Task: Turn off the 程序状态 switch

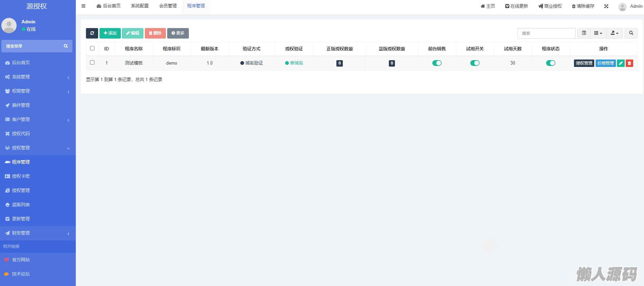Action: [x=551, y=63]
